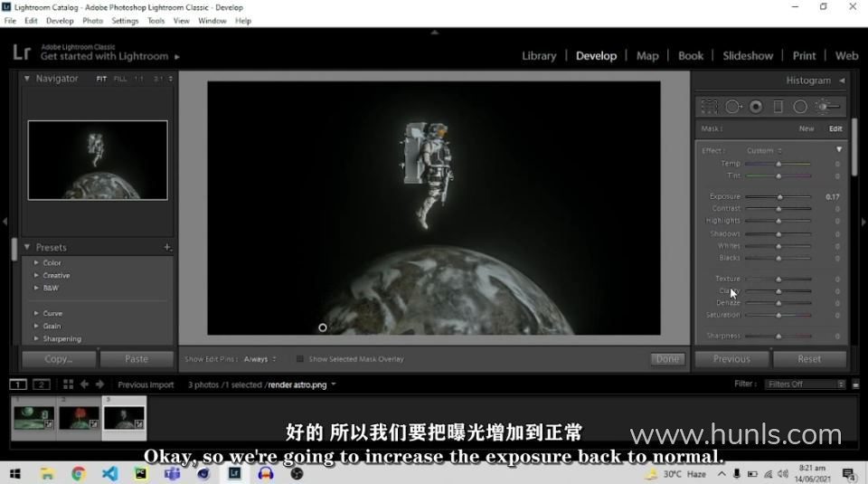Click the Lightroom Lr logo
868x484 pixels.
tap(22, 52)
